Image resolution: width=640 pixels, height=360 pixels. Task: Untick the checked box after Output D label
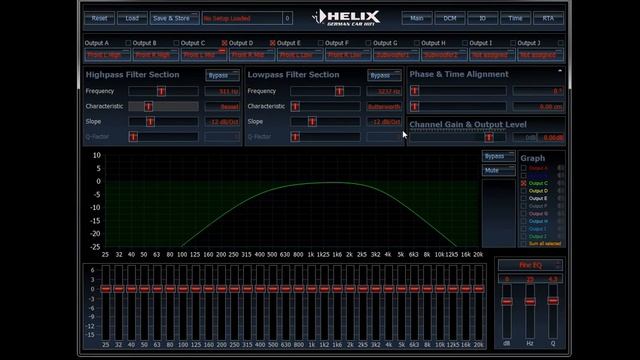click(273, 43)
